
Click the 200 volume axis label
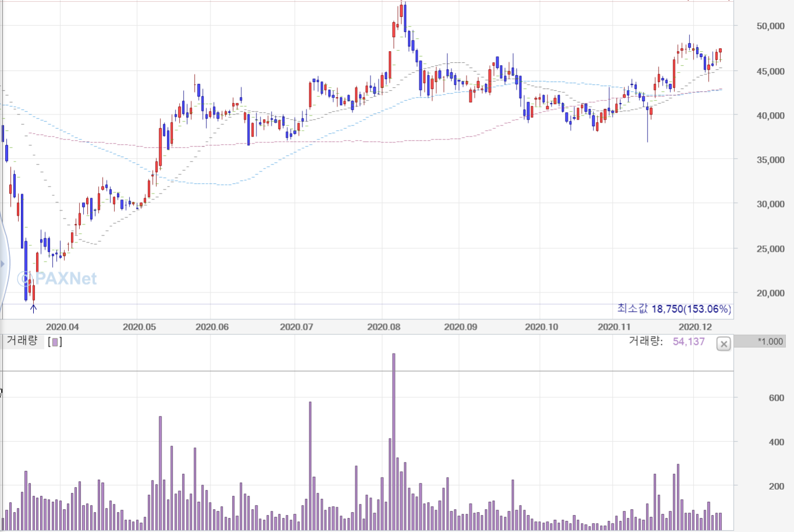(776, 486)
